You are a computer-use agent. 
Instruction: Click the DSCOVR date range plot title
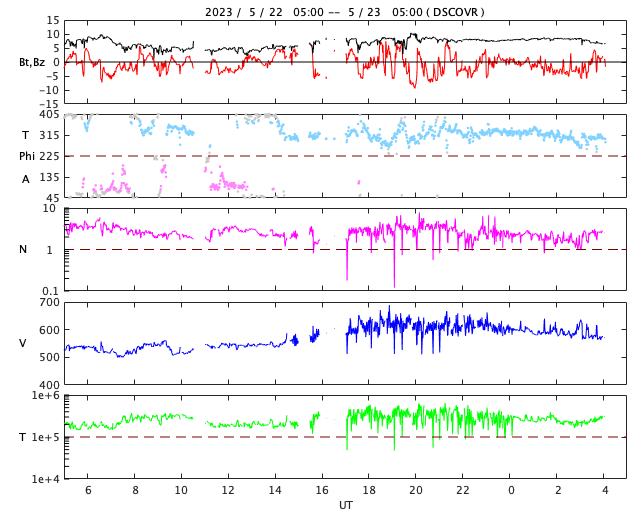(345, 12)
